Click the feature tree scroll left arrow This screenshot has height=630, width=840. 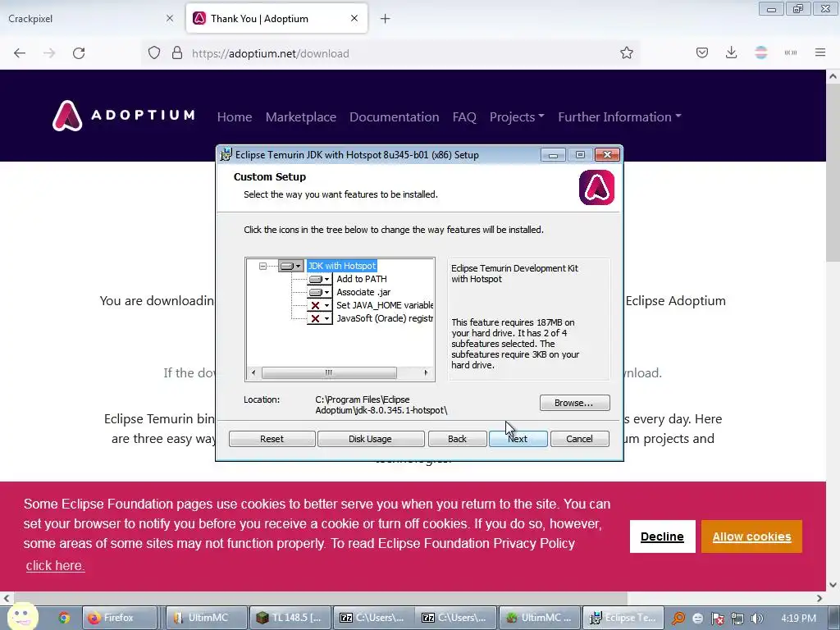click(253, 372)
